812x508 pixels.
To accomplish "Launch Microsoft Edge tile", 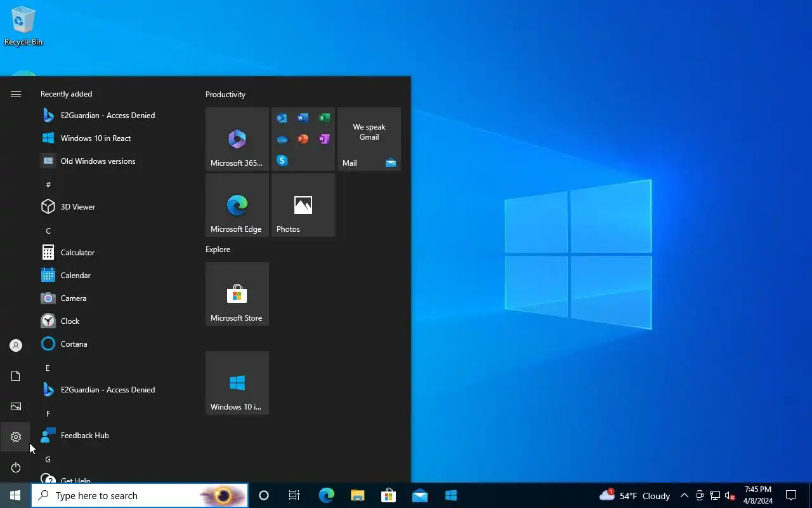I will (237, 205).
